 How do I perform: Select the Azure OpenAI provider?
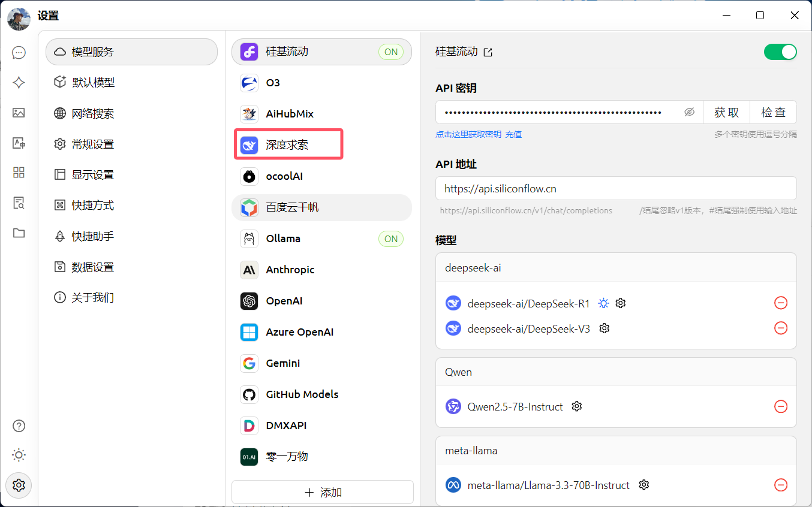click(x=321, y=332)
